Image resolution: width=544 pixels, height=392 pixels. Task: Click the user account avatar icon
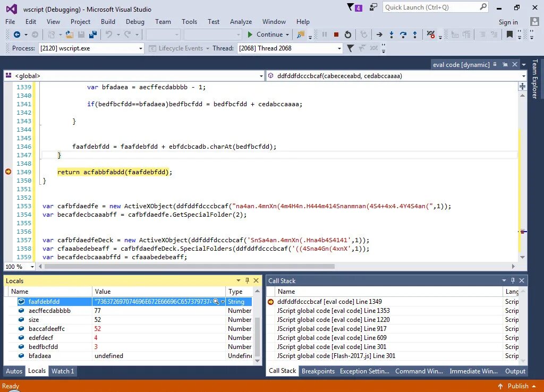coord(534,21)
